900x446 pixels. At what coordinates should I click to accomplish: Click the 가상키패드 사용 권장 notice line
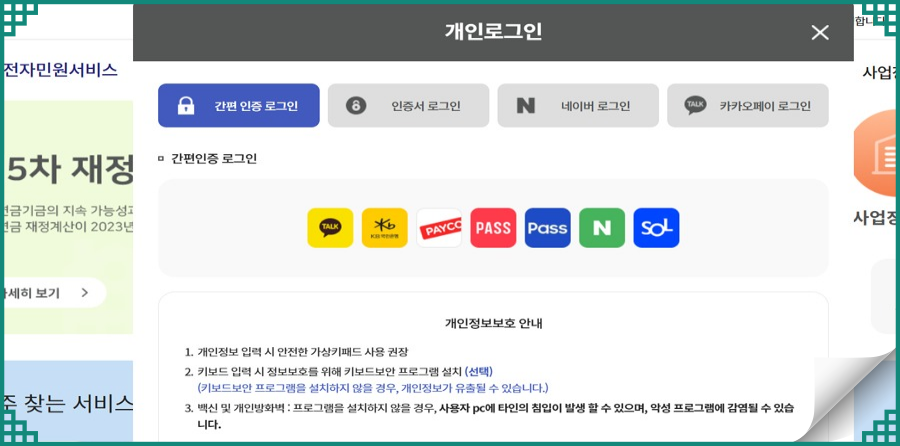tap(303, 352)
